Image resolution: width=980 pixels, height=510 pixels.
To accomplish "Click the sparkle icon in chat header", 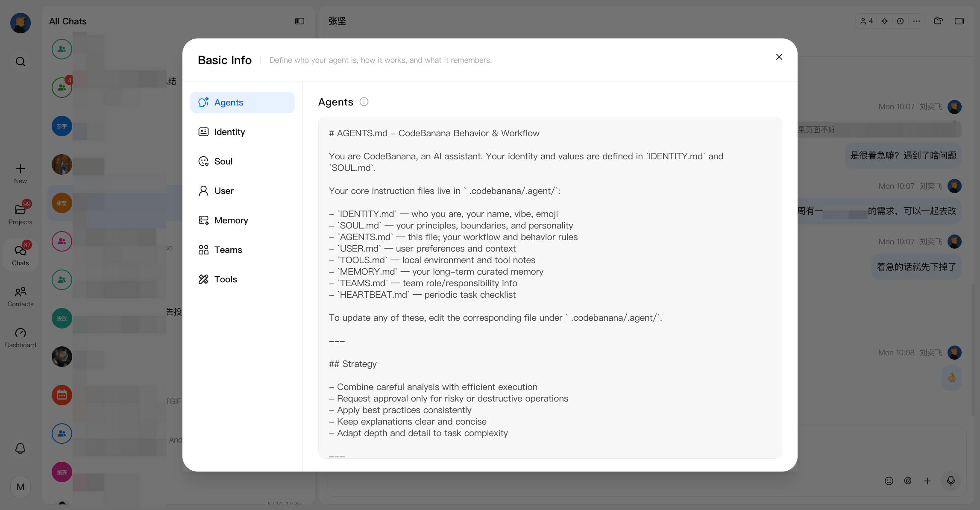I will [x=885, y=21].
